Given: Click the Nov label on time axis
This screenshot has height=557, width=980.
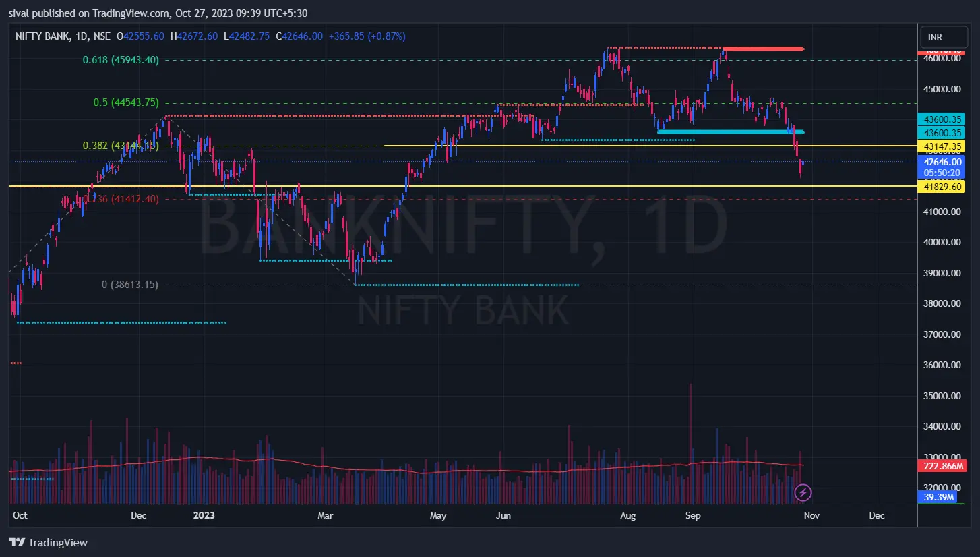Looking at the screenshot, I should point(811,515).
